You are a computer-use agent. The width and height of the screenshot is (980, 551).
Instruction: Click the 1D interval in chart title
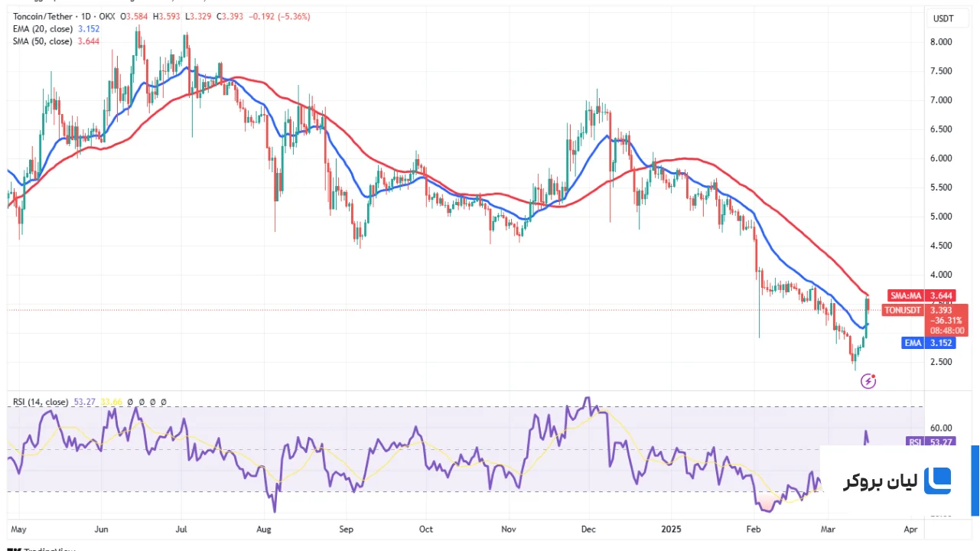tap(84, 16)
